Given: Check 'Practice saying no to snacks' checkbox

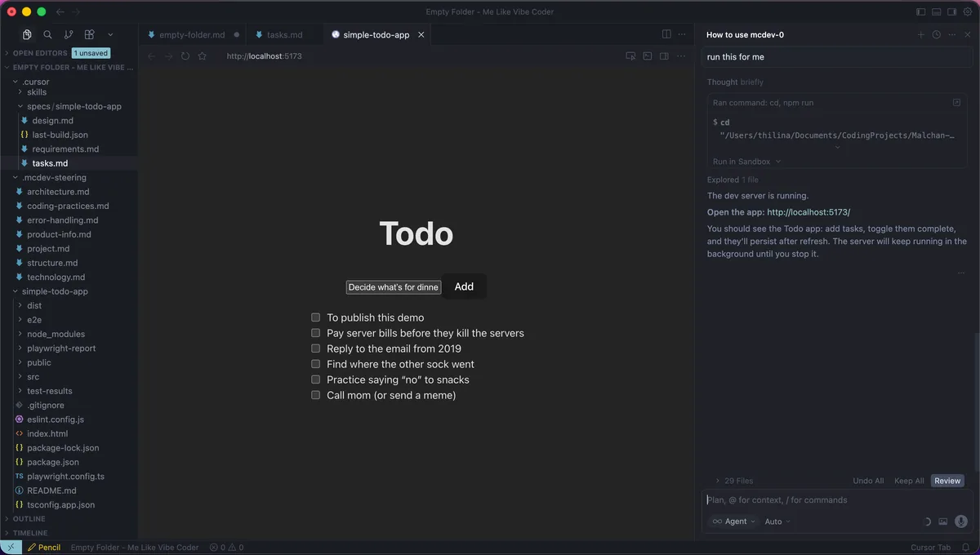Looking at the screenshot, I should click(x=315, y=380).
